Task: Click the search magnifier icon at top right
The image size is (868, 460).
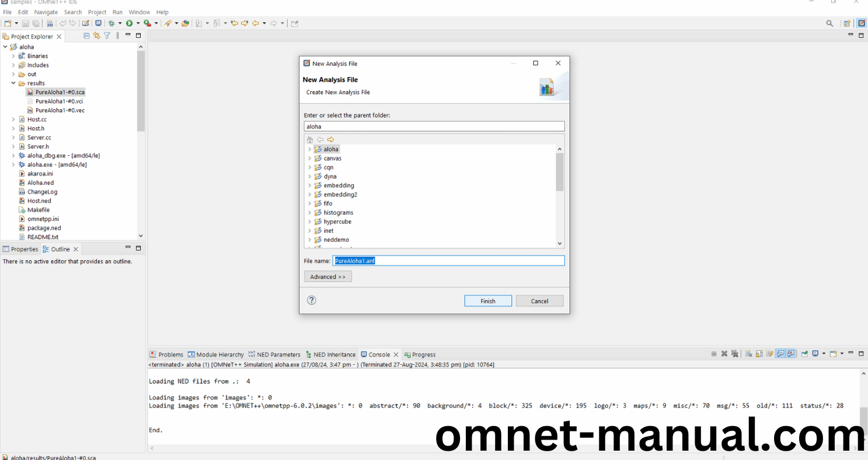Action: coord(829,23)
